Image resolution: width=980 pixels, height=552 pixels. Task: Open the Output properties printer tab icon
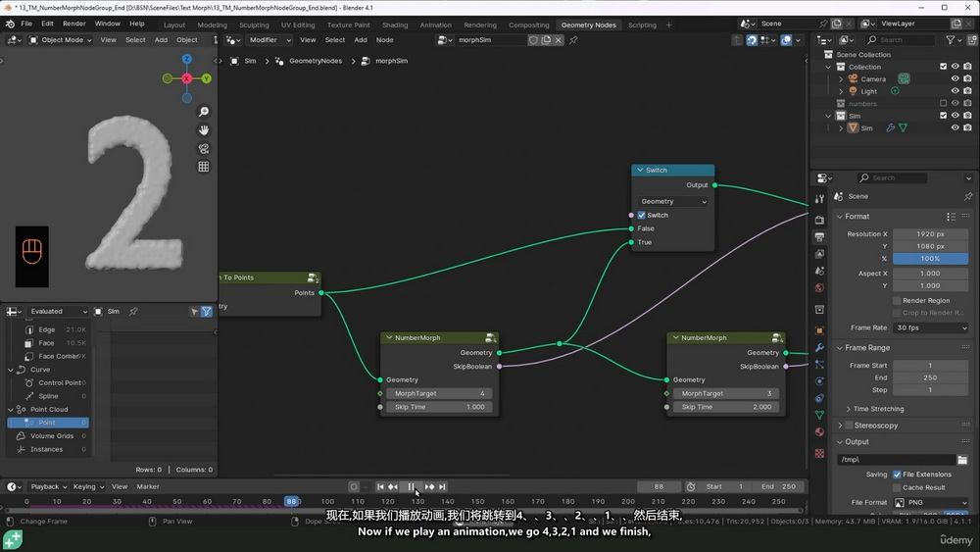pos(819,237)
